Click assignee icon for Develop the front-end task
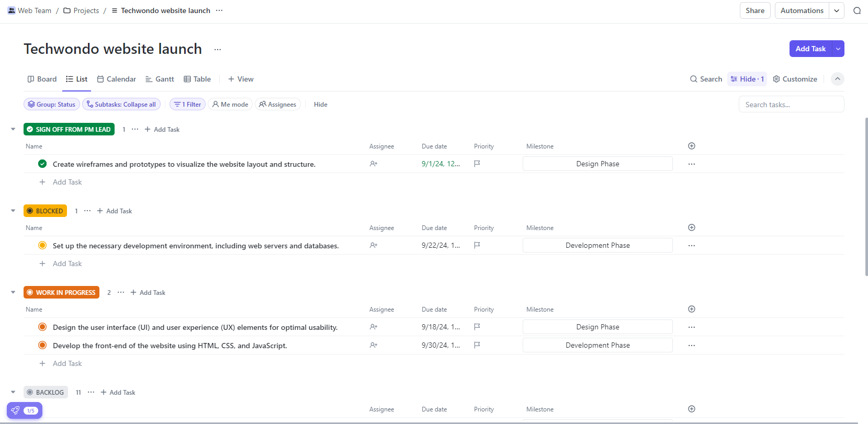868x424 pixels. pos(374,345)
